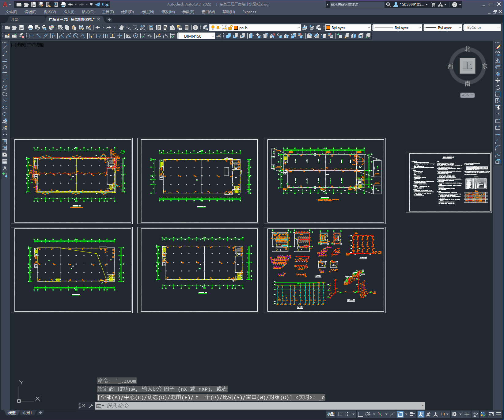The image size is (504, 420).
Task: Select the Line tool in draw toolbar
Action: click(5, 47)
